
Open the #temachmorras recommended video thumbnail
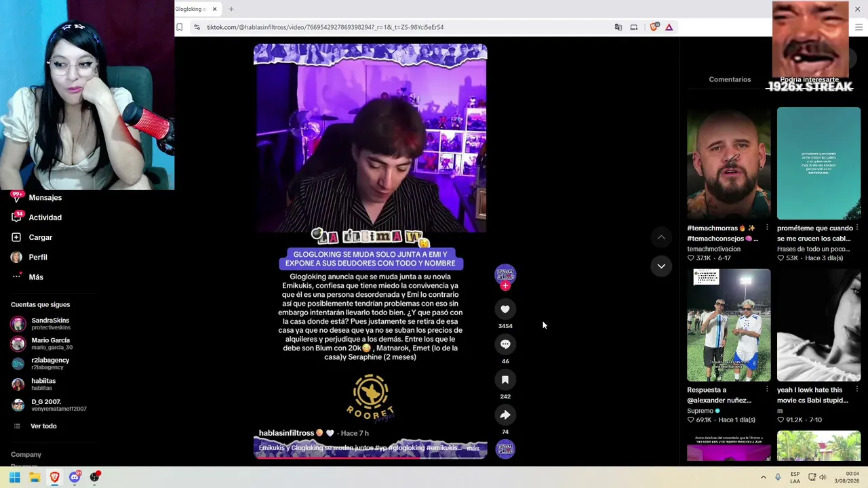coord(729,163)
